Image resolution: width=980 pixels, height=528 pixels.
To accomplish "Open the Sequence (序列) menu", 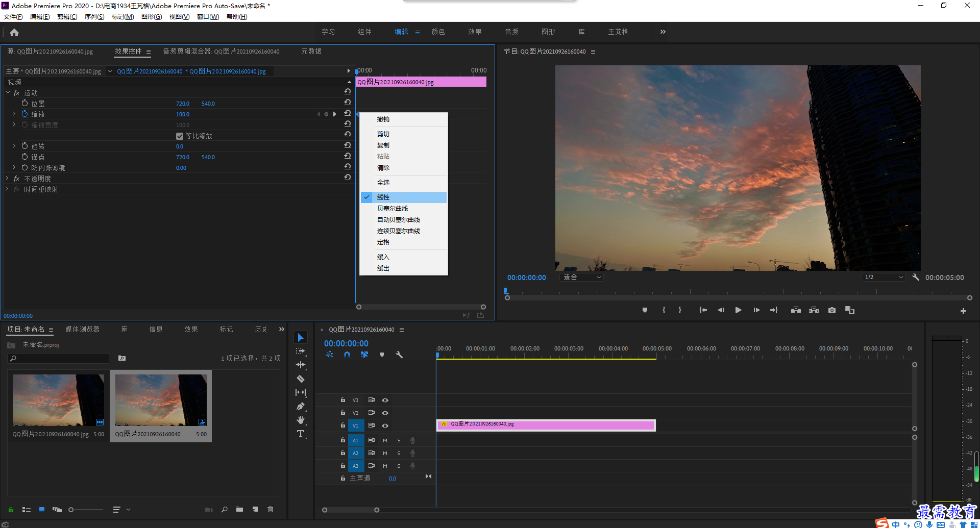I will (94, 17).
